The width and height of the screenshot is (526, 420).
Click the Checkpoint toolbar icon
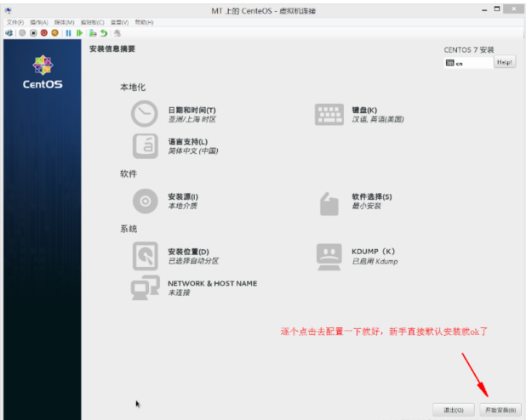pyautogui.click(x=93, y=33)
